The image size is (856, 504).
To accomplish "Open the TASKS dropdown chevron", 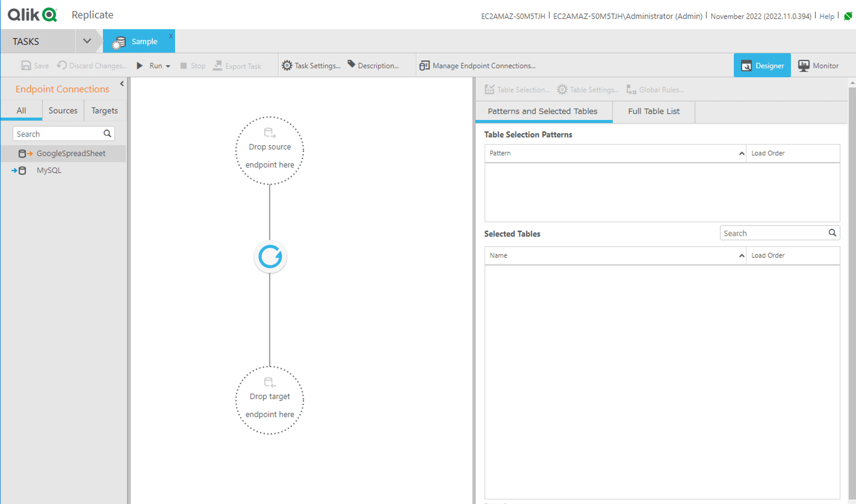I will [87, 41].
